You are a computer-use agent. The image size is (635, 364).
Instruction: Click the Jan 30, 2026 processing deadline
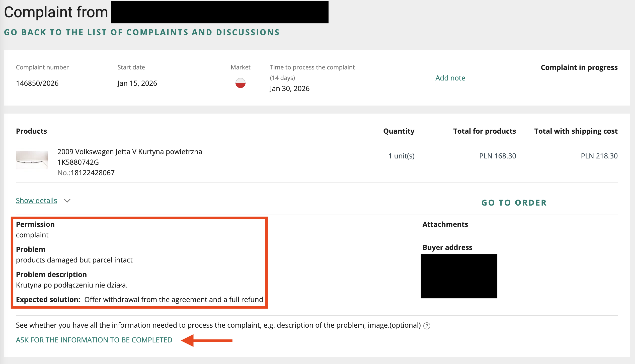click(x=289, y=88)
